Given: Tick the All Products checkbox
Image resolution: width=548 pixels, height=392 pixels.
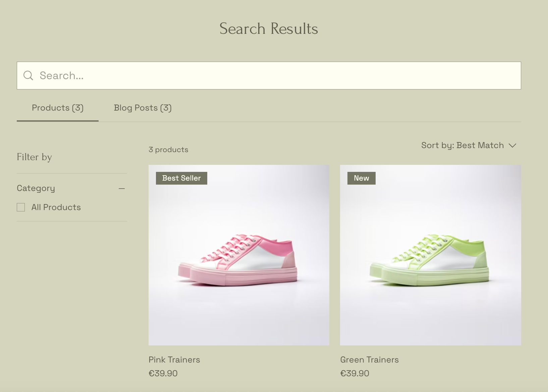Looking at the screenshot, I should click(x=21, y=207).
